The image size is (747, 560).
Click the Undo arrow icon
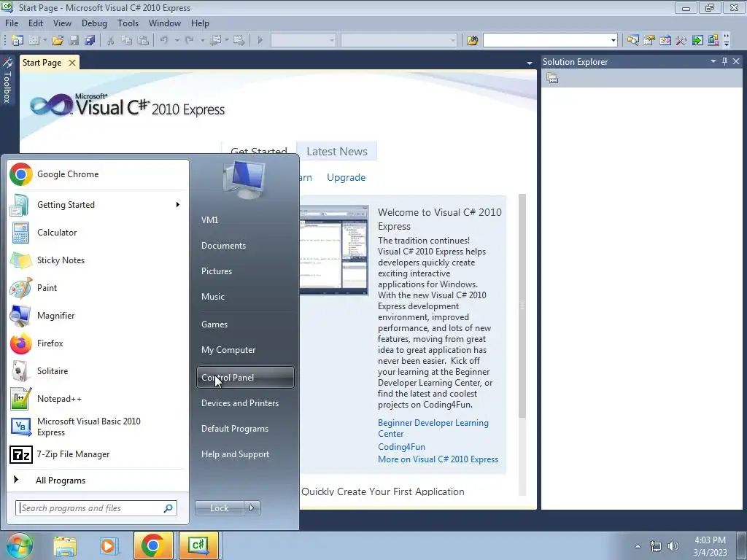point(164,41)
